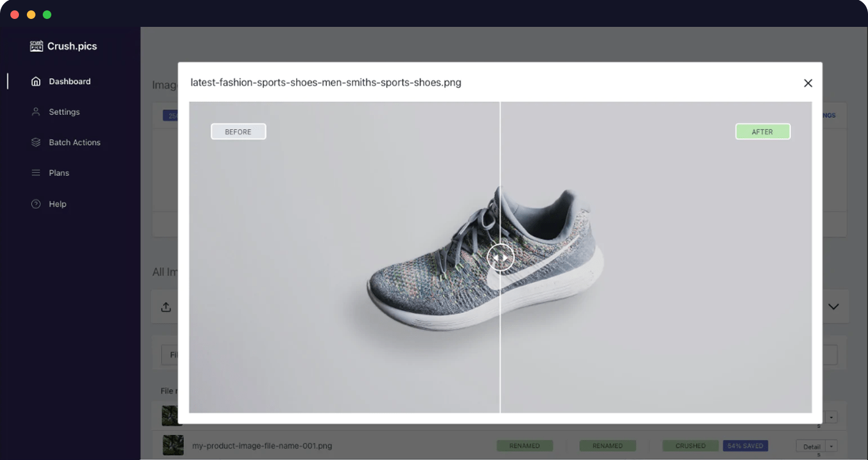Open the Plans page

59,173
